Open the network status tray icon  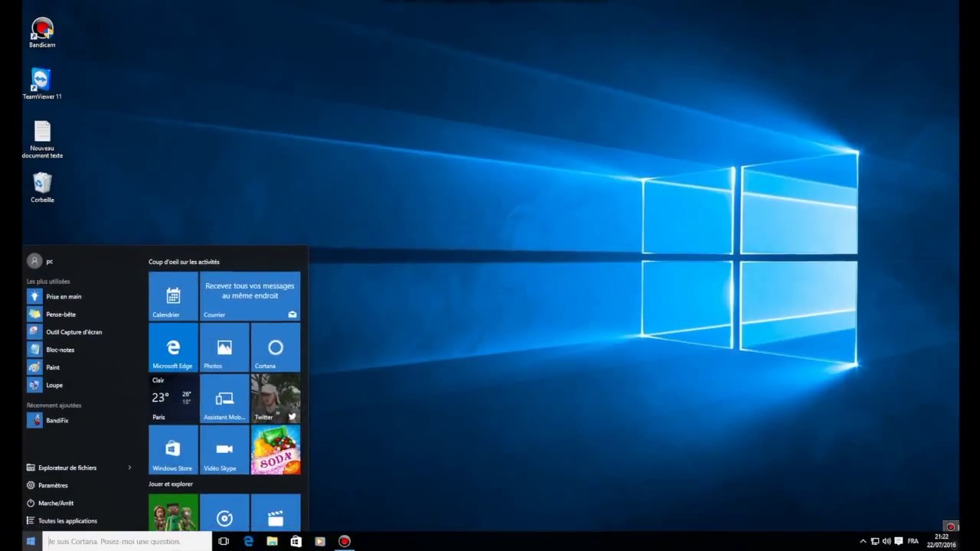coord(874,541)
